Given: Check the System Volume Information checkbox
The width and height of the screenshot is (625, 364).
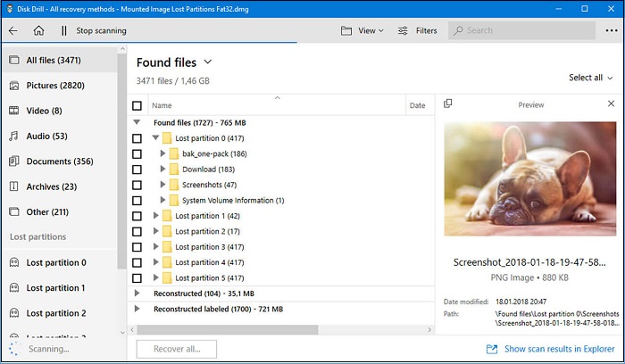Looking at the screenshot, I should tap(137, 201).
